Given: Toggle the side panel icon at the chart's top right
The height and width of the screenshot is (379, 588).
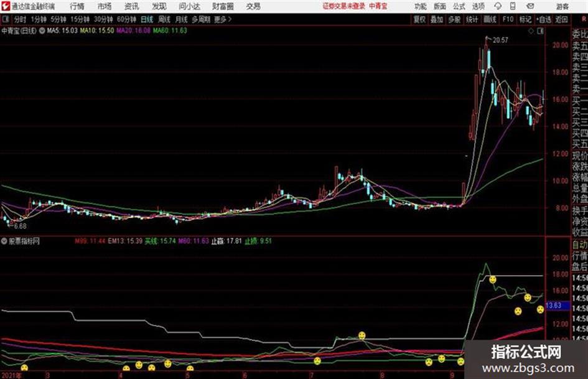Looking at the screenshot, I should tap(540, 31).
